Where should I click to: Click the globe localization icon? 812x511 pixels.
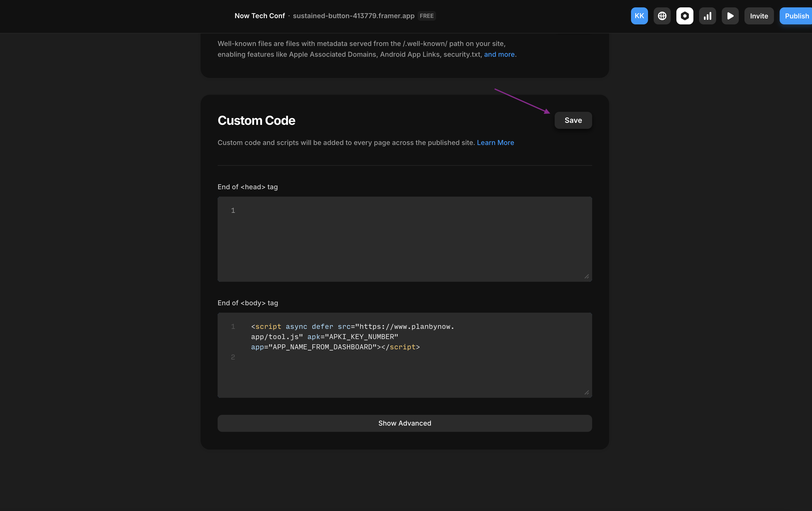(x=662, y=16)
